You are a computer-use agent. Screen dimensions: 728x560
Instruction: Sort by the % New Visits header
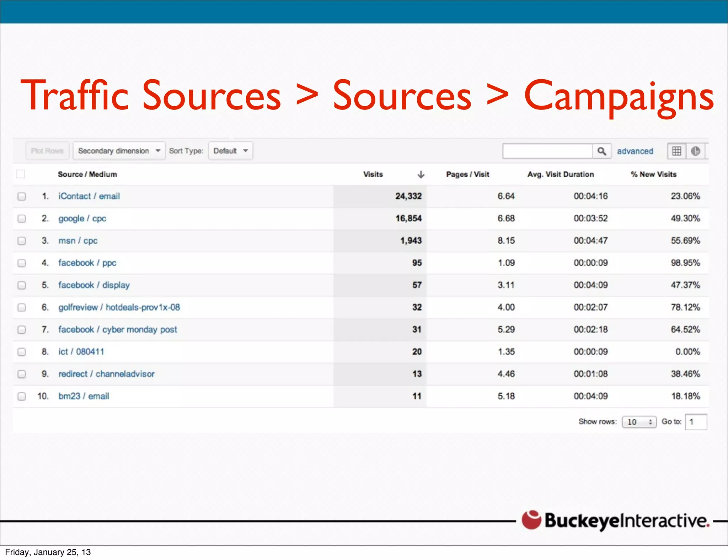(654, 174)
